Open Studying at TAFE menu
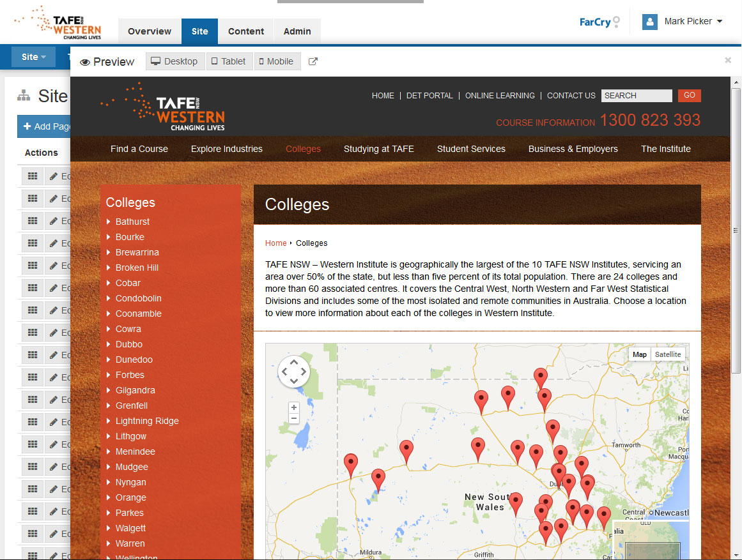Image resolution: width=742 pixels, height=560 pixels. click(378, 149)
